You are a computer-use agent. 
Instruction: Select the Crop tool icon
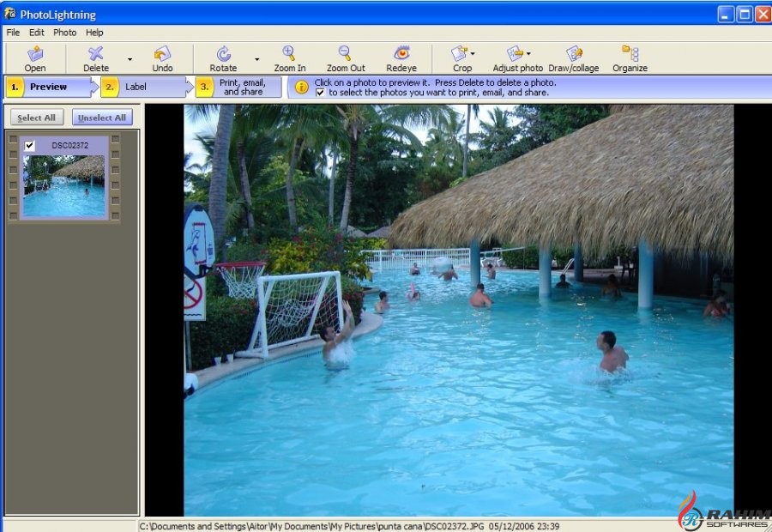[460, 53]
